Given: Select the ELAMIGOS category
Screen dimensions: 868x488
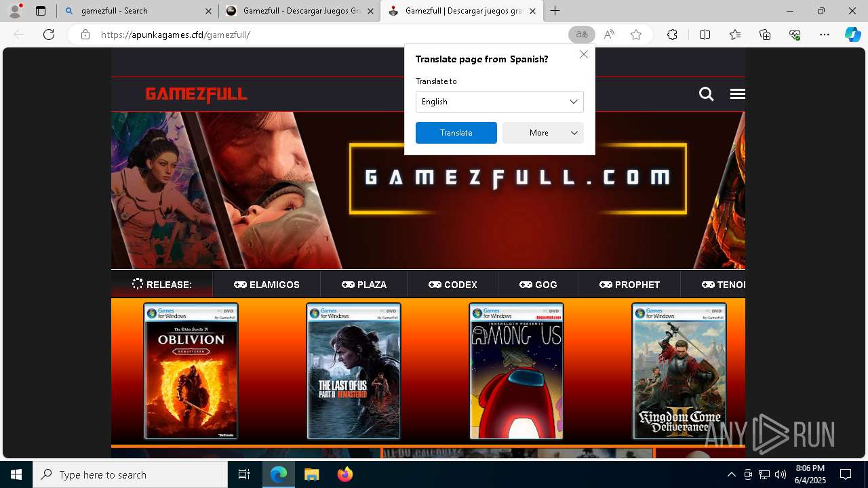Looking at the screenshot, I should point(267,285).
